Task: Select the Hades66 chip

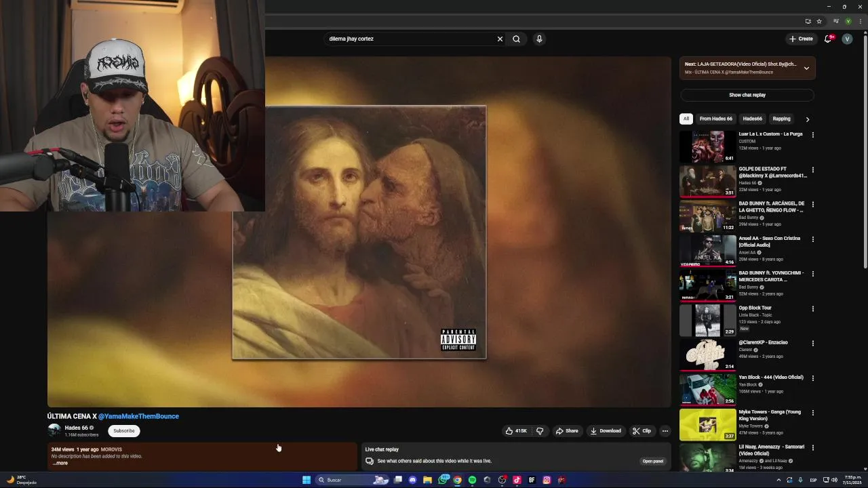Action: click(x=752, y=119)
